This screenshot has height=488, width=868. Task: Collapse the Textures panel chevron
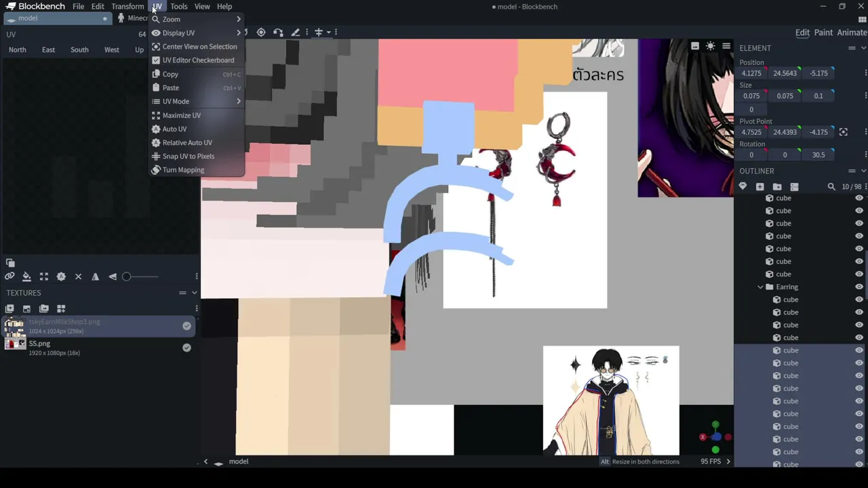[x=194, y=293]
